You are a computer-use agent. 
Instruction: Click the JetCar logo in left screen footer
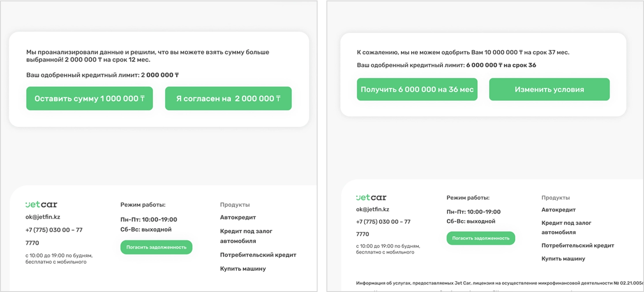[x=41, y=204]
